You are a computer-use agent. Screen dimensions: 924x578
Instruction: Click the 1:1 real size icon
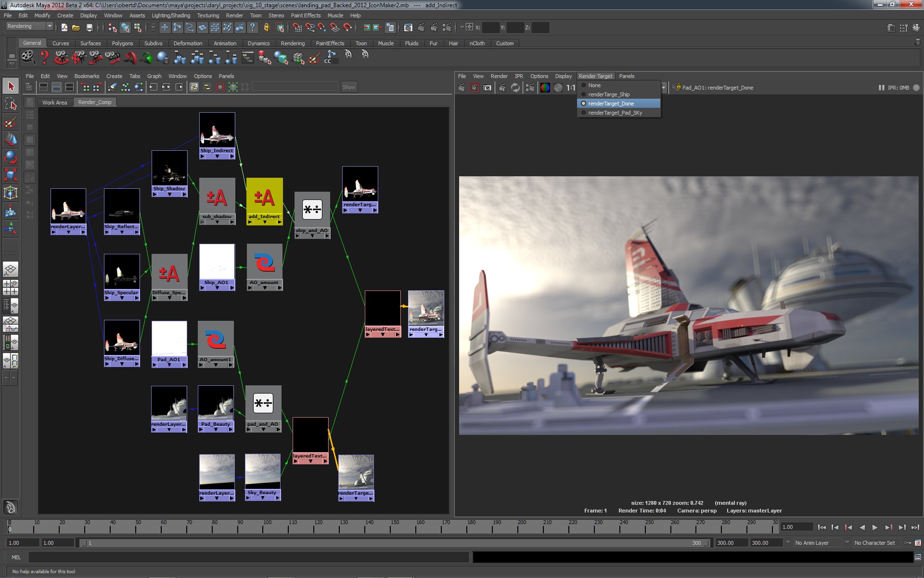click(571, 88)
